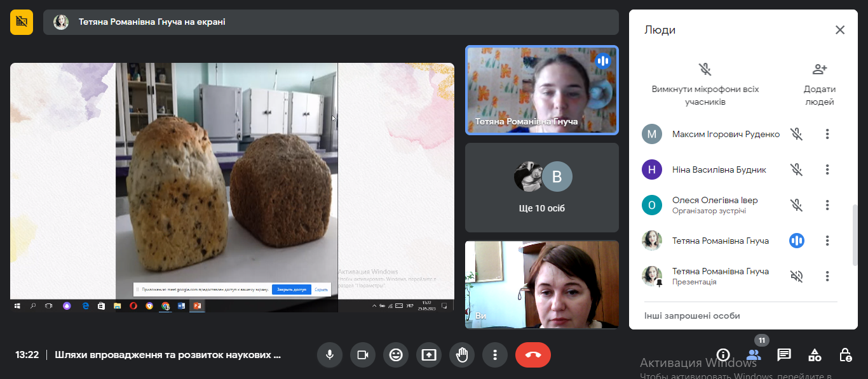Open more options for Ніна Василівна Будник

click(827, 170)
